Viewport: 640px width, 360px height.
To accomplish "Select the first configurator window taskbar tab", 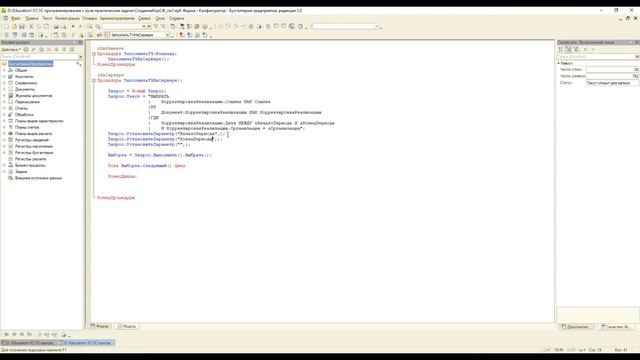I will pos(28,343).
